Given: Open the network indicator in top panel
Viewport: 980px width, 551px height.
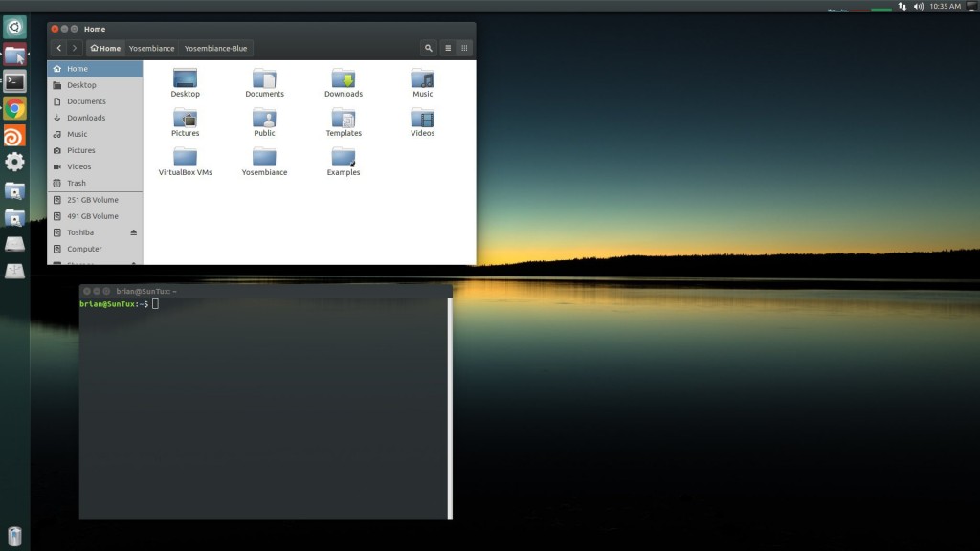Looking at the screenshot, I should (902, 7).
